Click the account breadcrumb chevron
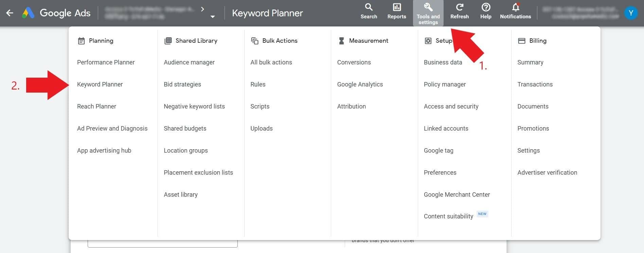The height and width of the screenshot is (253, 644). tap(202, 9)
